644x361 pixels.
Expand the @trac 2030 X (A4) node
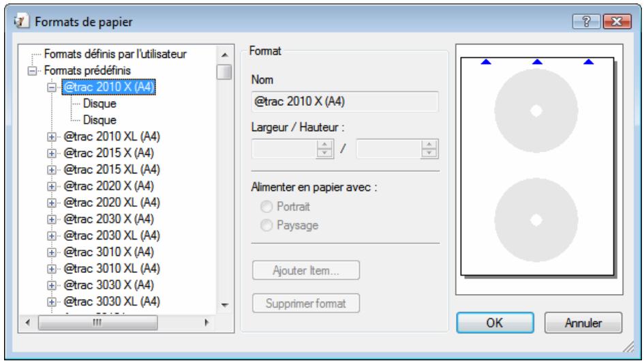point(51,219)
